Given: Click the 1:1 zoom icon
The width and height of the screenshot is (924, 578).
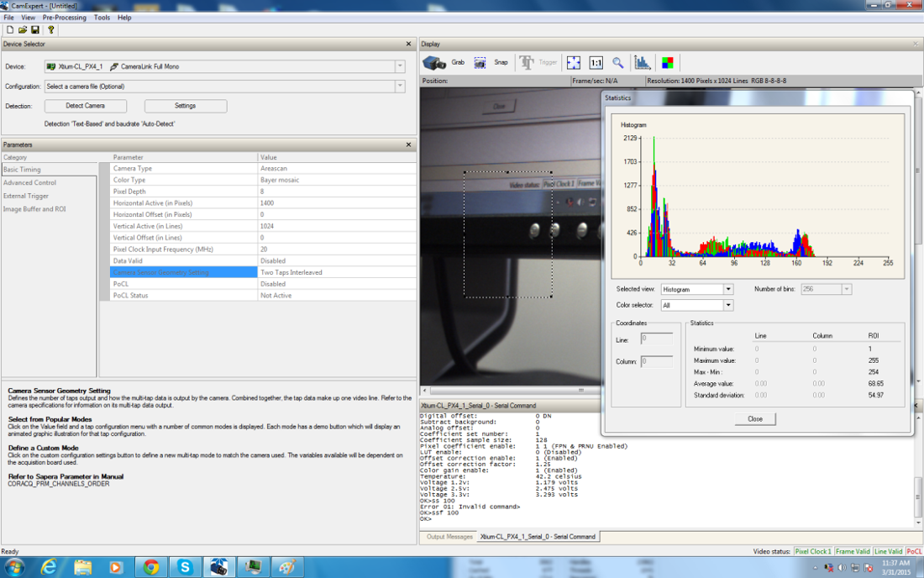Looking at the screenshot, I should coord(596,62).
